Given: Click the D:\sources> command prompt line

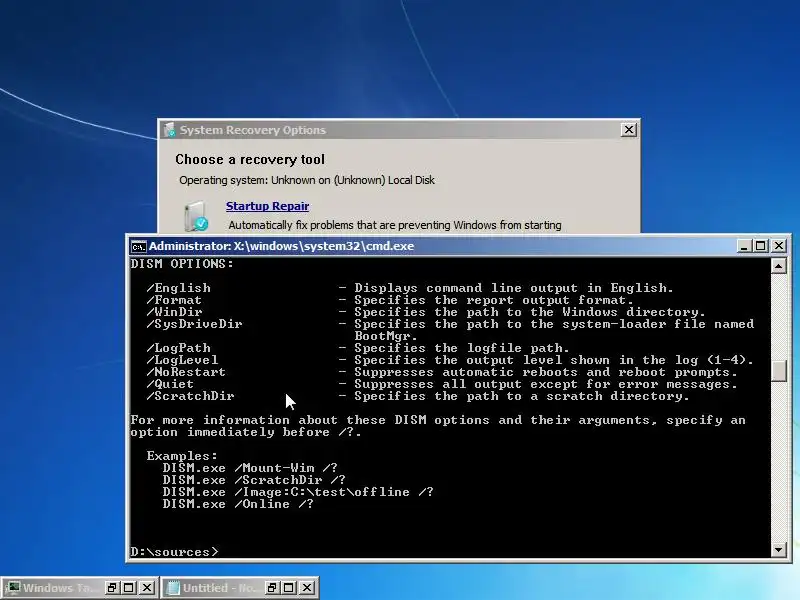Looking at the screenshot, I should click(174, 552).
